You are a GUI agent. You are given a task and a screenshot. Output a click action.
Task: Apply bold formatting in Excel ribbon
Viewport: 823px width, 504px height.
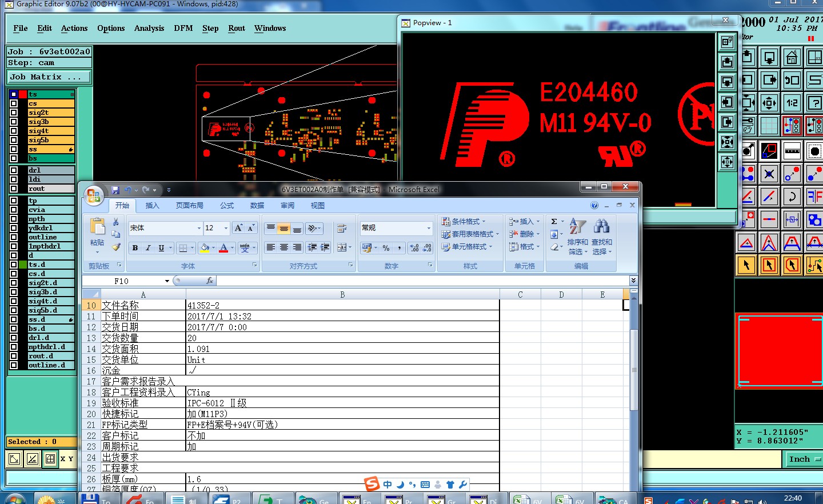[x=135, y=247]
